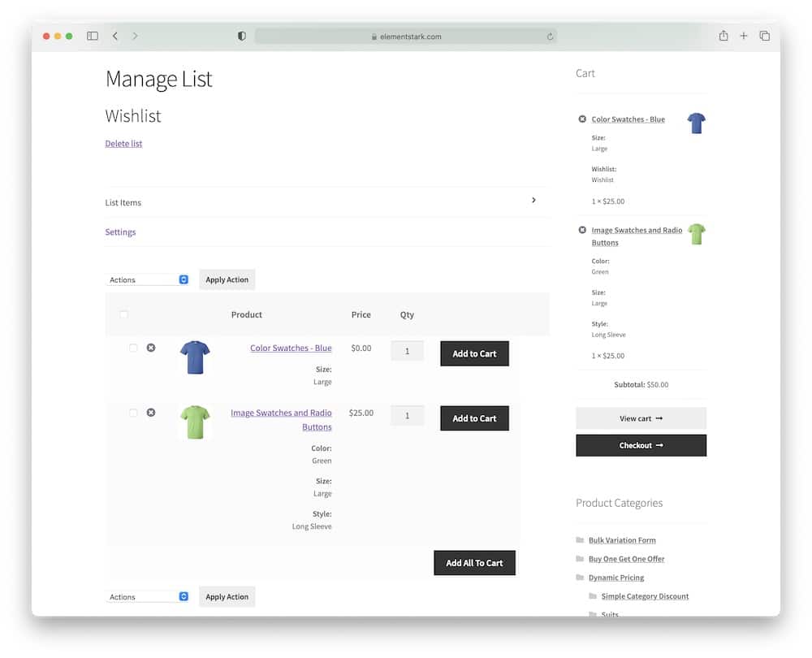Open Image Swatches and Radio Buttons link in cart widget
This screenshot has height=658, width=812.
637,236
